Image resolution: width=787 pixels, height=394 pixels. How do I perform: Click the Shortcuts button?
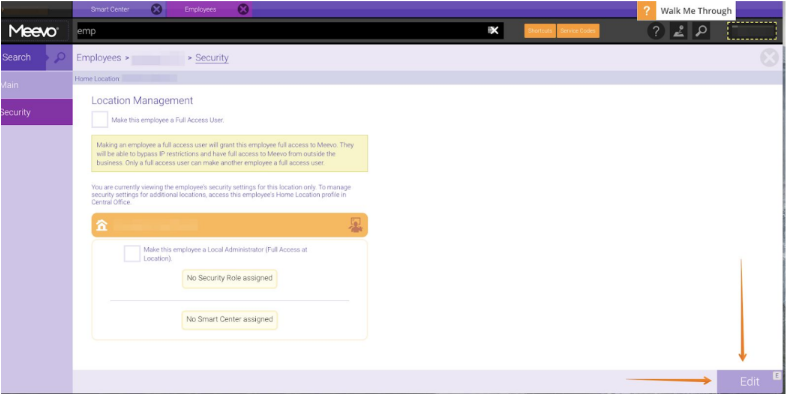click(x=540, y=31)
